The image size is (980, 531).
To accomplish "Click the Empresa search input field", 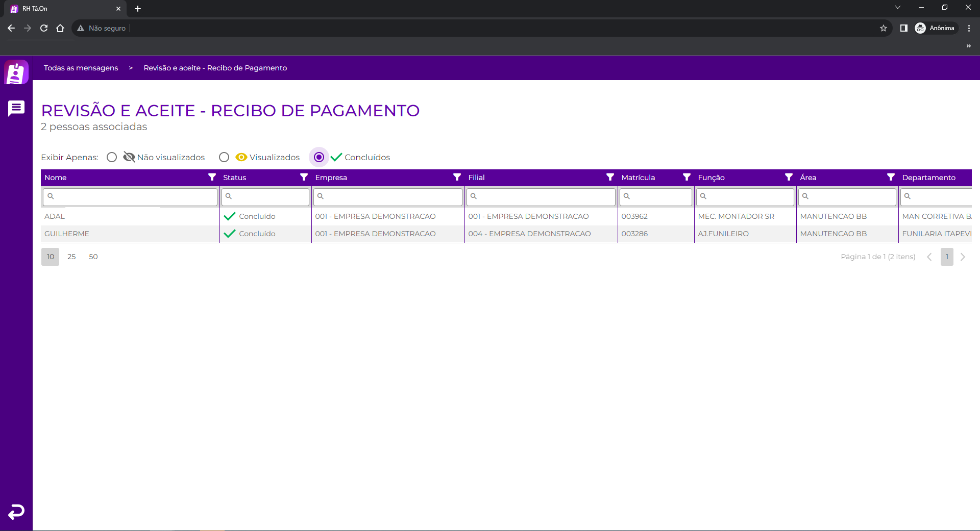I will 388,196.
